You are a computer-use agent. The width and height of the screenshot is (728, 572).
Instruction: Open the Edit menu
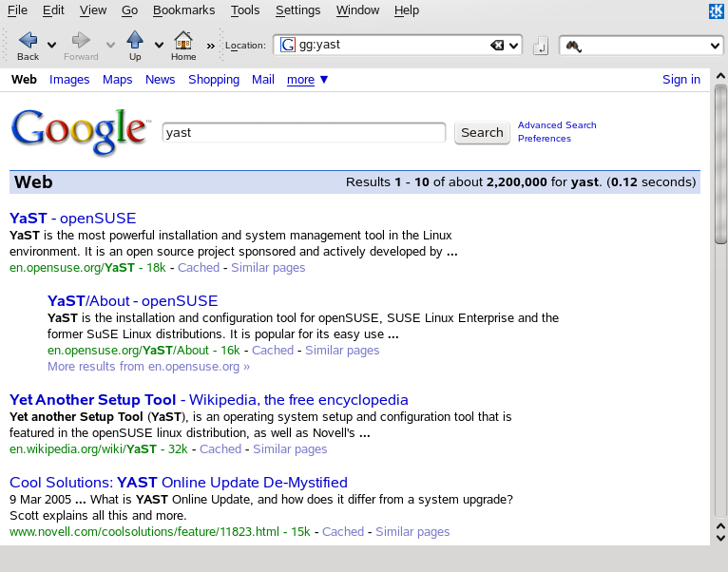pos(53,10)
